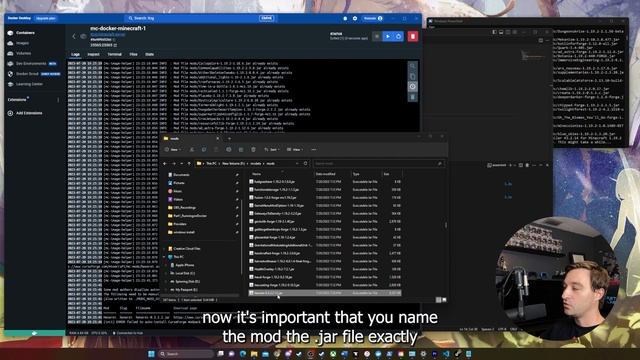Open Visual Studio Code from the taskbar

(x=446, y=354)
